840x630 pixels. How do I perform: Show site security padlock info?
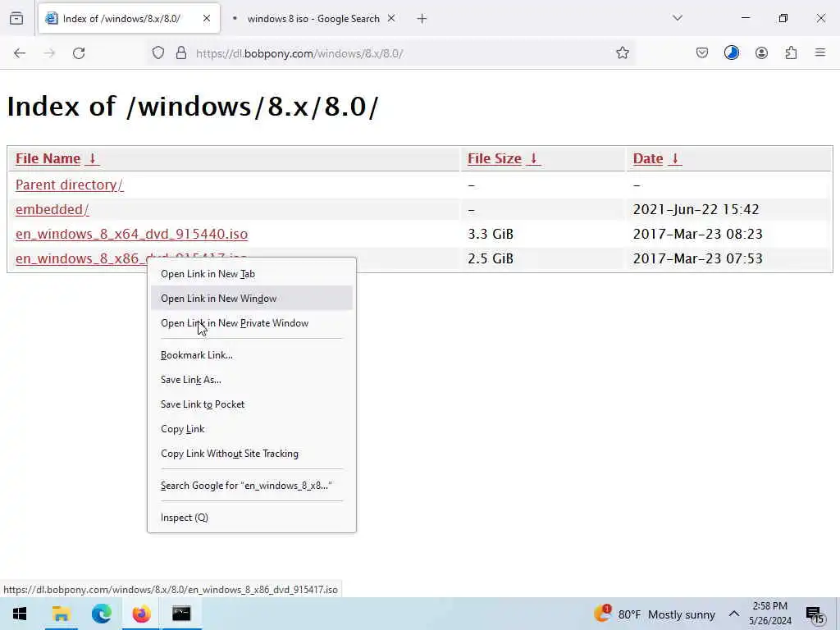coord(181,53)
